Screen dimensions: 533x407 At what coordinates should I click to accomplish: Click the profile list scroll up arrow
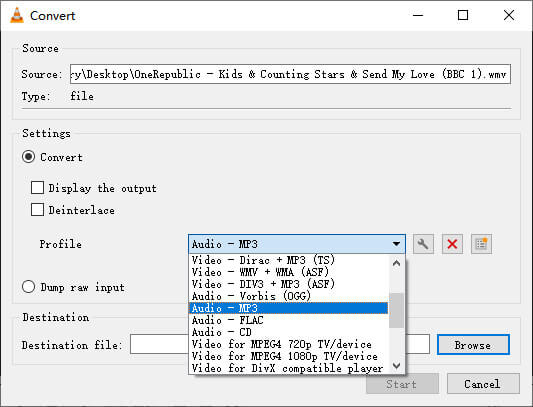point(396,263)
